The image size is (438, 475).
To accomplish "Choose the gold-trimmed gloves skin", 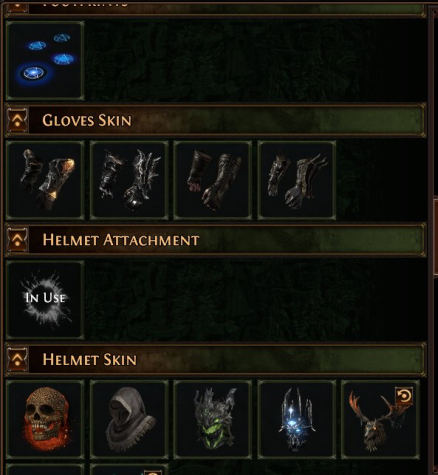I will [45, 180].
